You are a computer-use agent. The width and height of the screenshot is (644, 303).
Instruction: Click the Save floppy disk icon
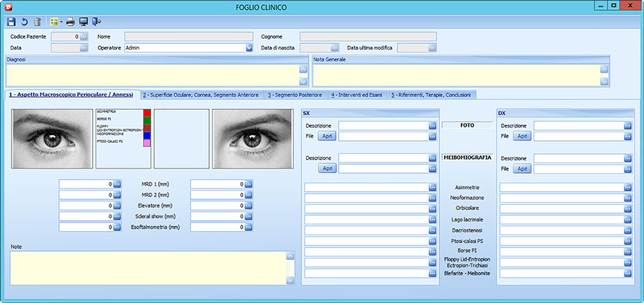11,22
